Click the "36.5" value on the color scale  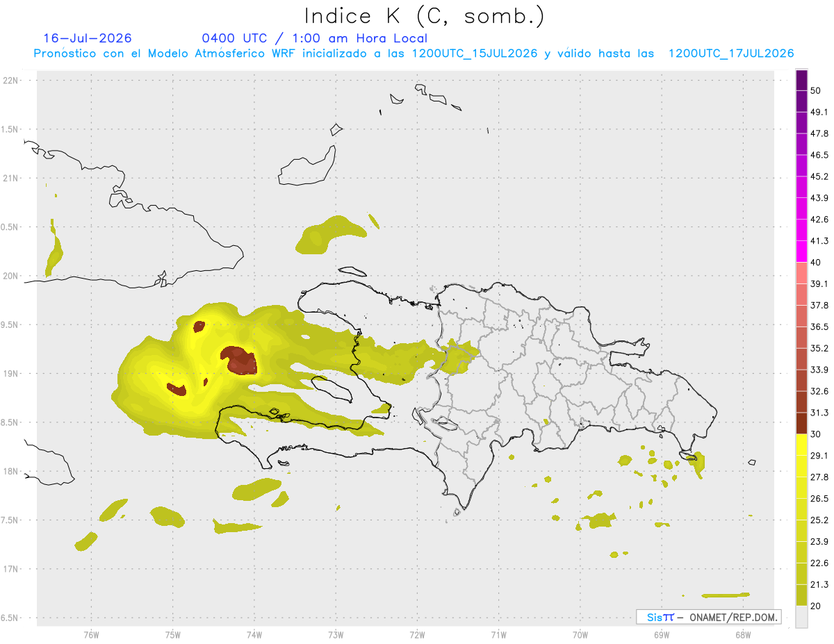820,327
